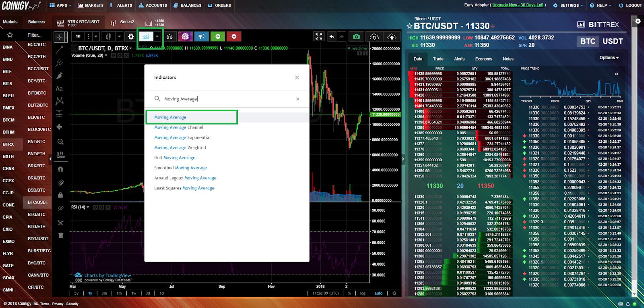Select the trend line drawing tool
Viewport: 644px width, 308px height.
tap(60, 50)
